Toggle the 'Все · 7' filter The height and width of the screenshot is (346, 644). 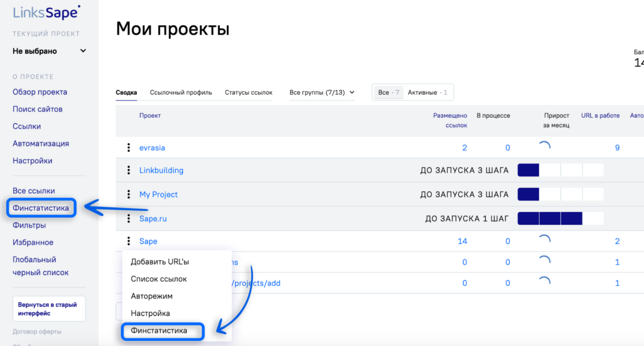pyautogui.click(x=388, y=93)
